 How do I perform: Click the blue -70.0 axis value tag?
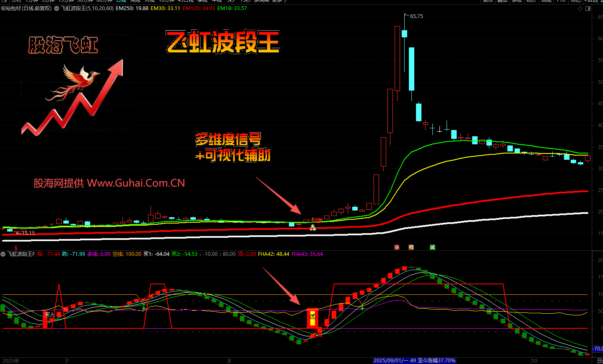(598, 348)
